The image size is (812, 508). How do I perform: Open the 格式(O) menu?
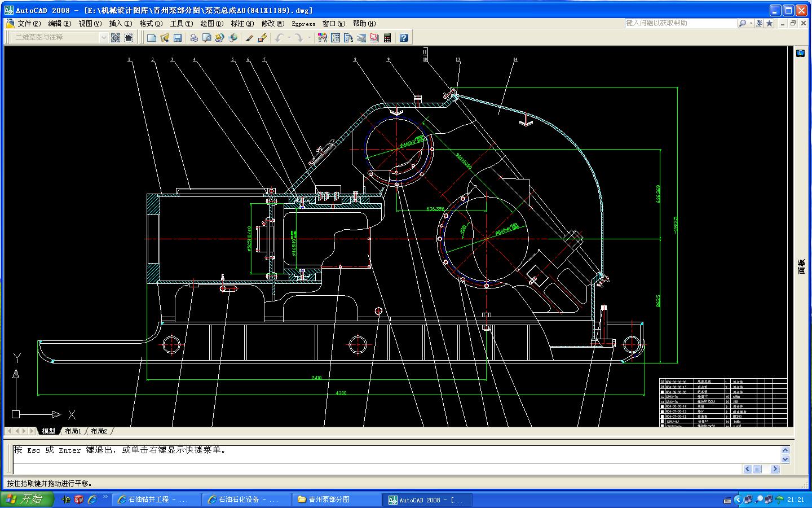pyautogui.click(x=151, y=24)
